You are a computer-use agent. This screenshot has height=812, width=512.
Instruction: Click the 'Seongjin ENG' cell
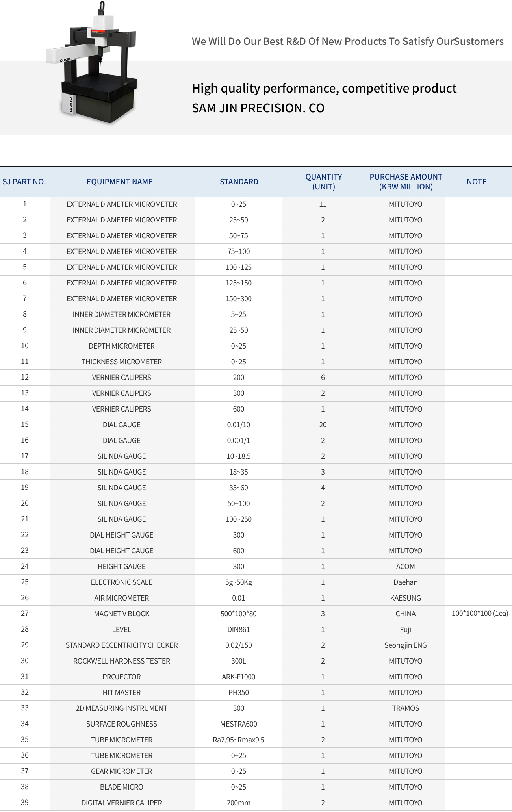pyautogui.click(x=406, y=645)
